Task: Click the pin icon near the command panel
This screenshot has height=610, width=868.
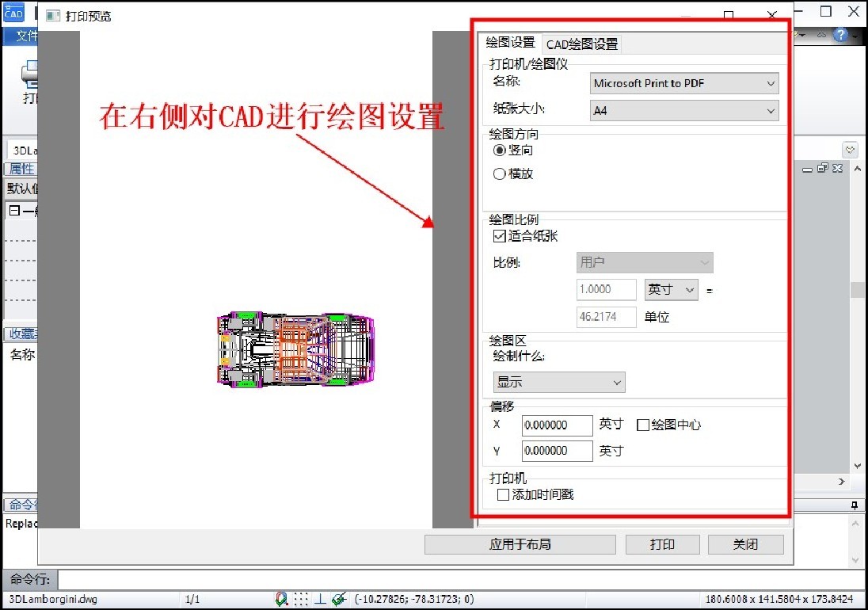Action: 855,505
